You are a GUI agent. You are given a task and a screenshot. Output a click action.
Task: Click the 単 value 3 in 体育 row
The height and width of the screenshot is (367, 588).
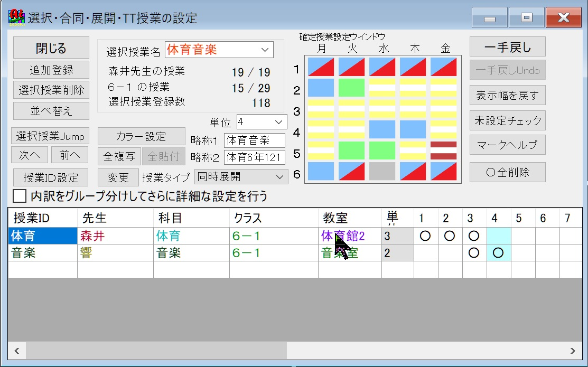[x=397, y=236]
